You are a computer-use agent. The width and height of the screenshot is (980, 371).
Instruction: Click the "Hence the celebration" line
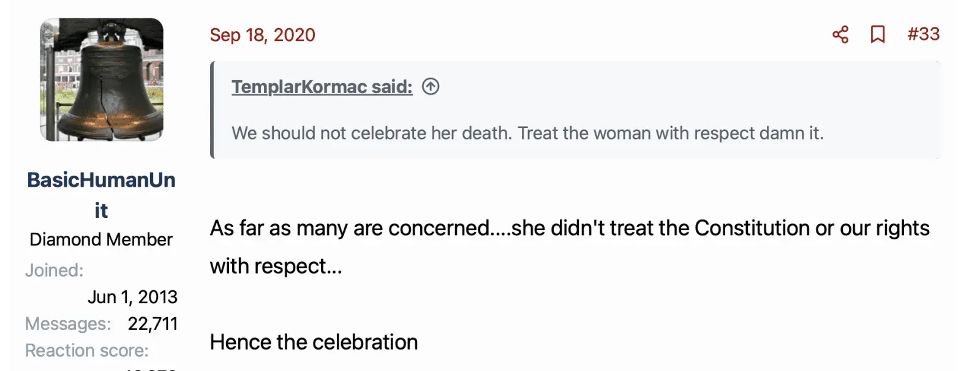coord(314,342)
